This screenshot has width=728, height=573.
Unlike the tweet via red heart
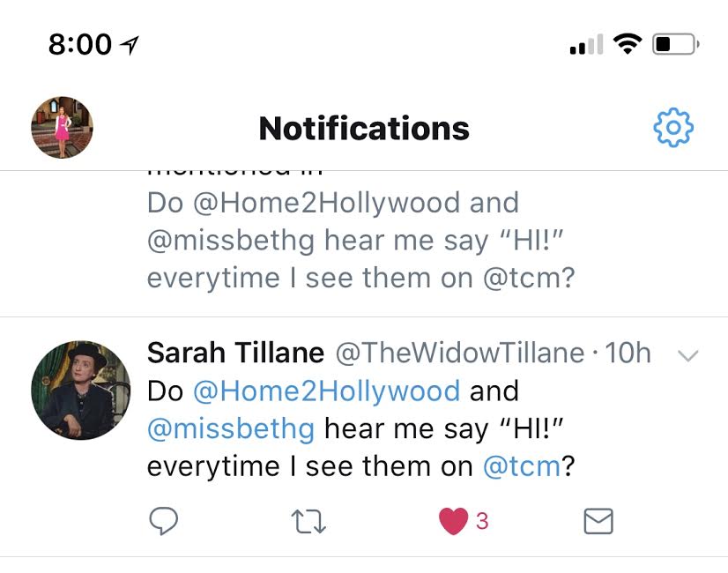click(x=452, y=522)
